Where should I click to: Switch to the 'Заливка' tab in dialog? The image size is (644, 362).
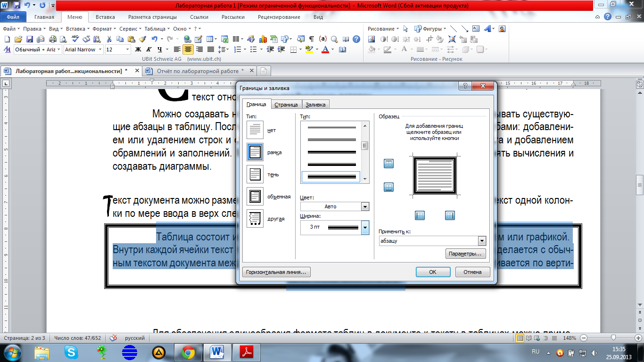tap(315, 105)
